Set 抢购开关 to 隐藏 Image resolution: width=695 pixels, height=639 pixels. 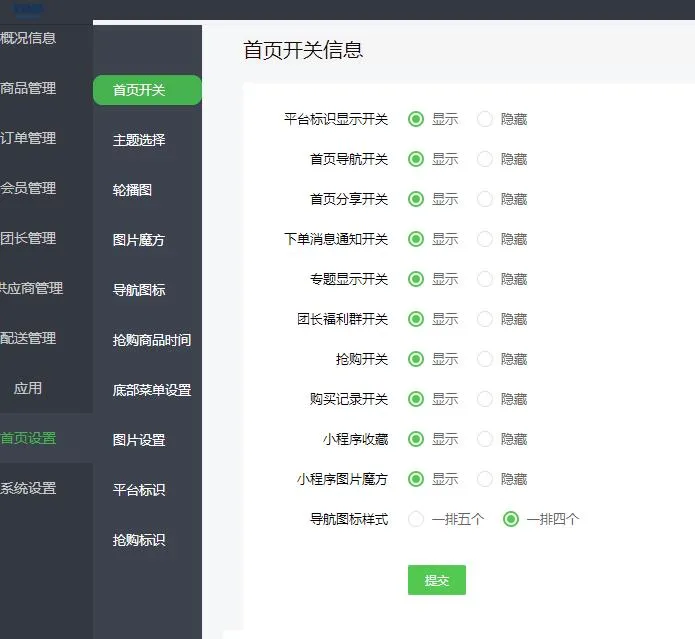pyautogui.click(x=484, y=359)
